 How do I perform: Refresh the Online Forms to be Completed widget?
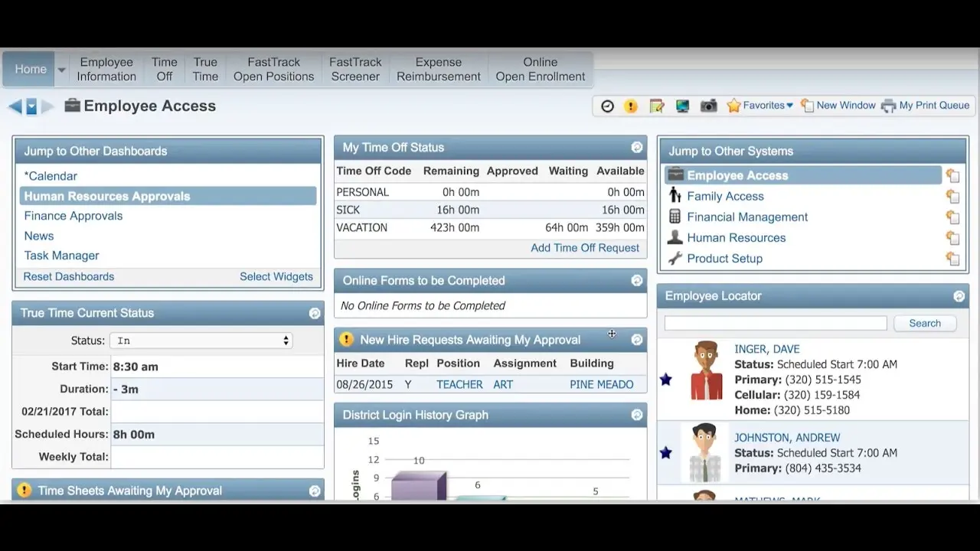(637, 281)
